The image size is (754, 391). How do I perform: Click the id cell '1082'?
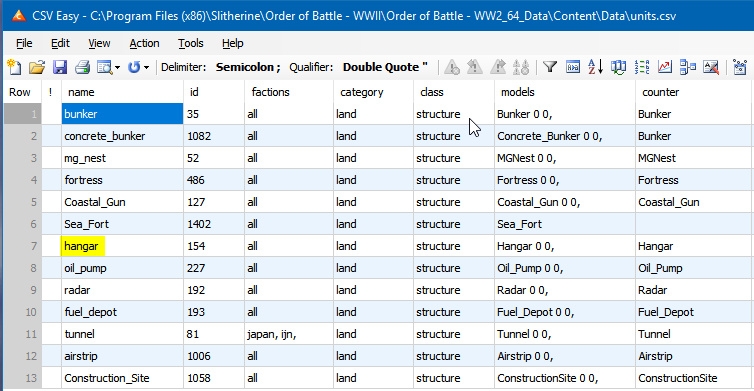pos(214,136)
